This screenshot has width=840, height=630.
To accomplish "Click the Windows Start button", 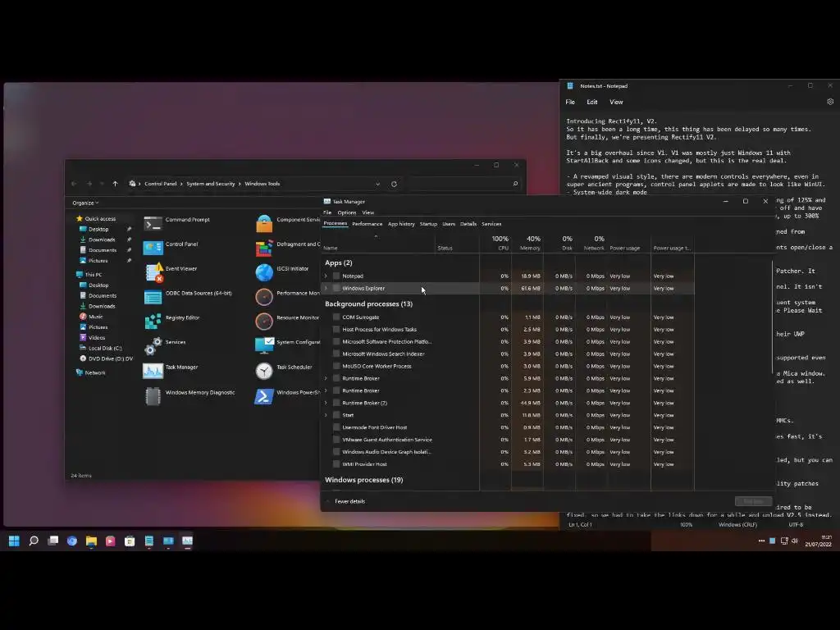I will 15,541.
